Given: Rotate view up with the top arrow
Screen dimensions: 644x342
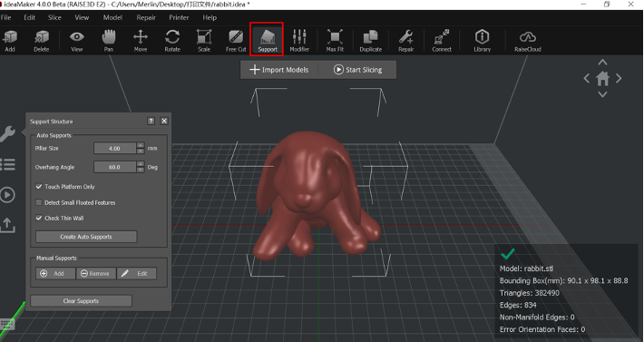Looking at the screenshot, I should 602,63.
